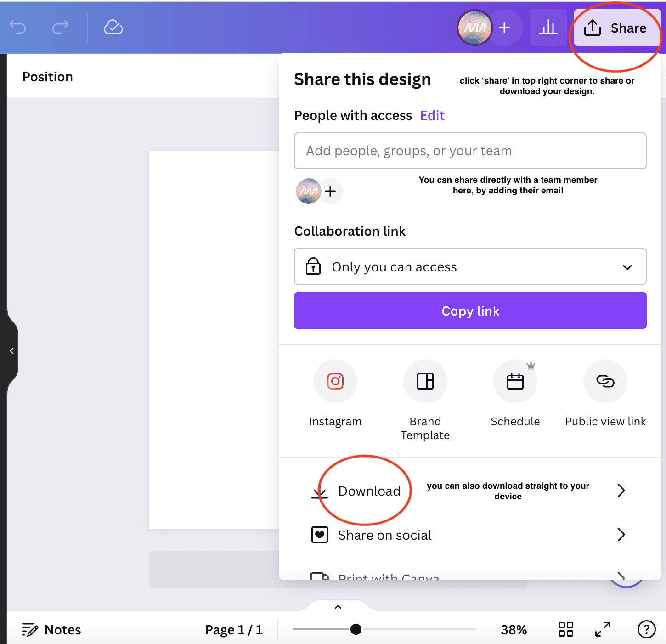Select the Instagram sharing icon
This screenshot has height=644, width=666.
tap(335, 381)
